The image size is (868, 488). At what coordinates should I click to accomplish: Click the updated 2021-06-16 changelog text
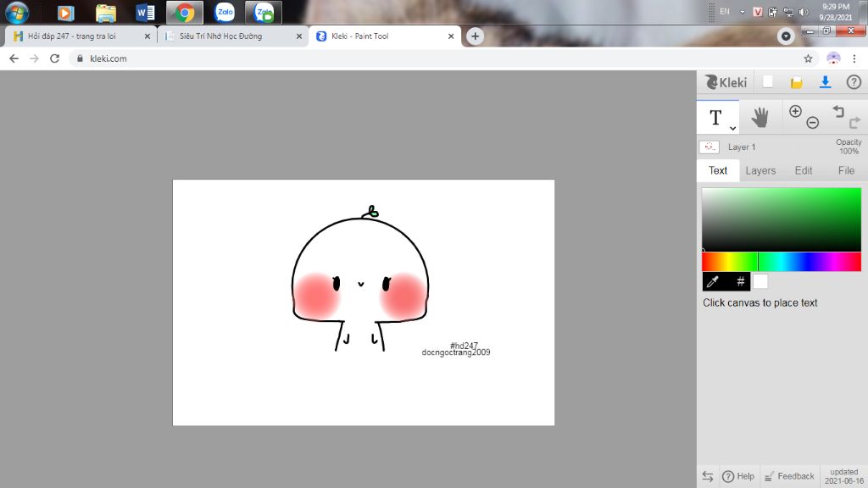(x=843, y=476)
